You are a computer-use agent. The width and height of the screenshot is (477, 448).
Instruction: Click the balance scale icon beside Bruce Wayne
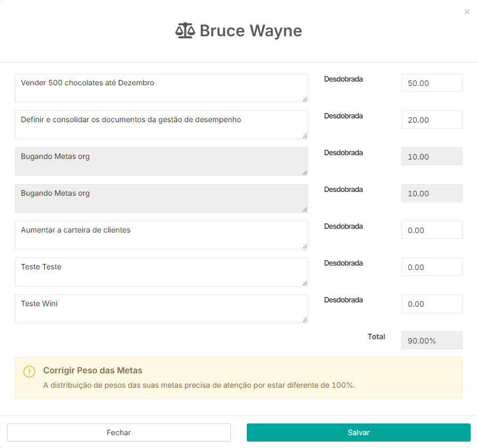click(x=185, y=31)
